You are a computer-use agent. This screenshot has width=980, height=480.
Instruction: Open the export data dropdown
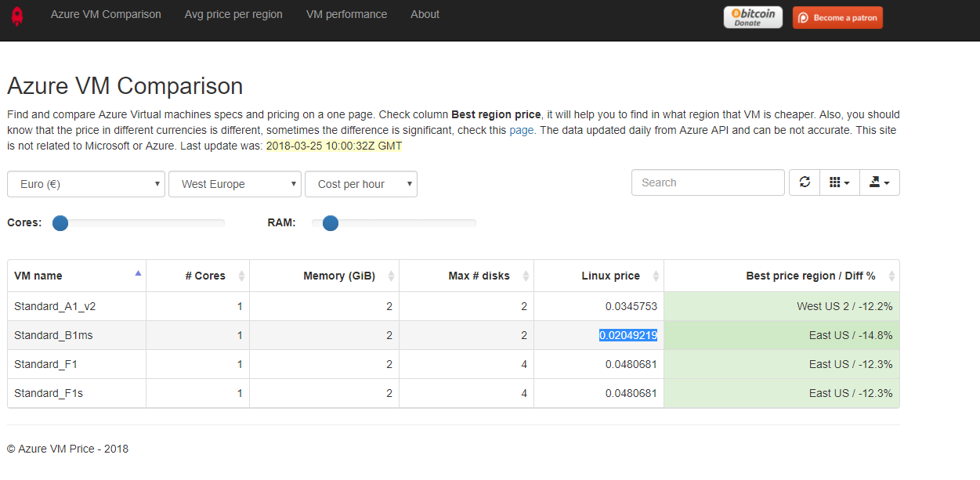tap(880, 182)
